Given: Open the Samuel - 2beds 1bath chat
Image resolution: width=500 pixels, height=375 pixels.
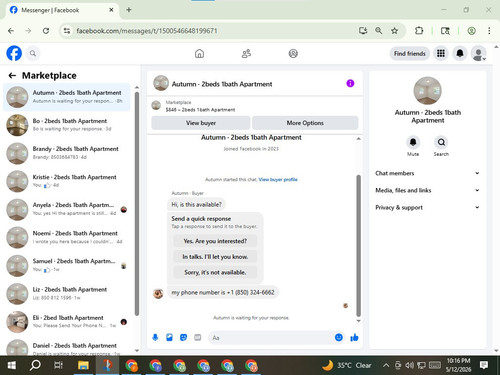Looking at the screenshot, I should point(67,265).
